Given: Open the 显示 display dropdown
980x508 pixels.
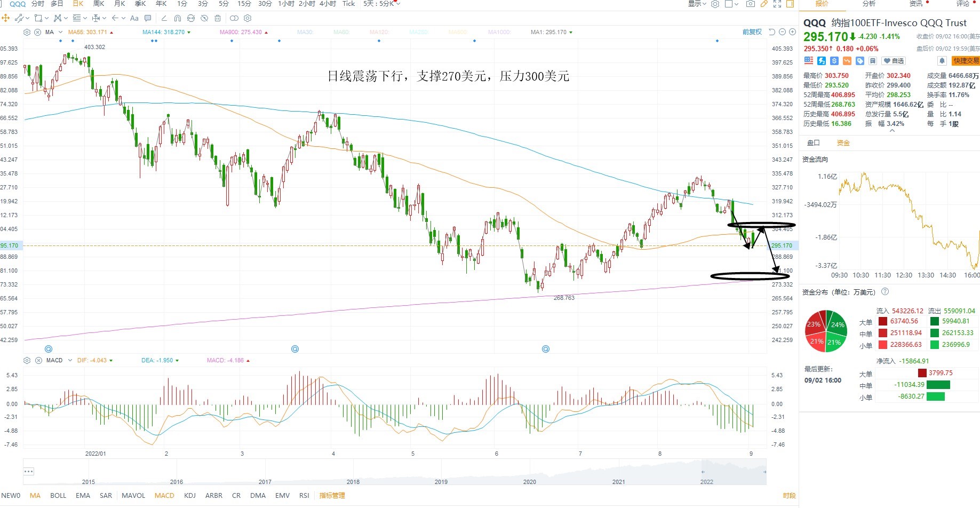Looking at the screenshot, I should pyautogui.click(x=697, y=4).
